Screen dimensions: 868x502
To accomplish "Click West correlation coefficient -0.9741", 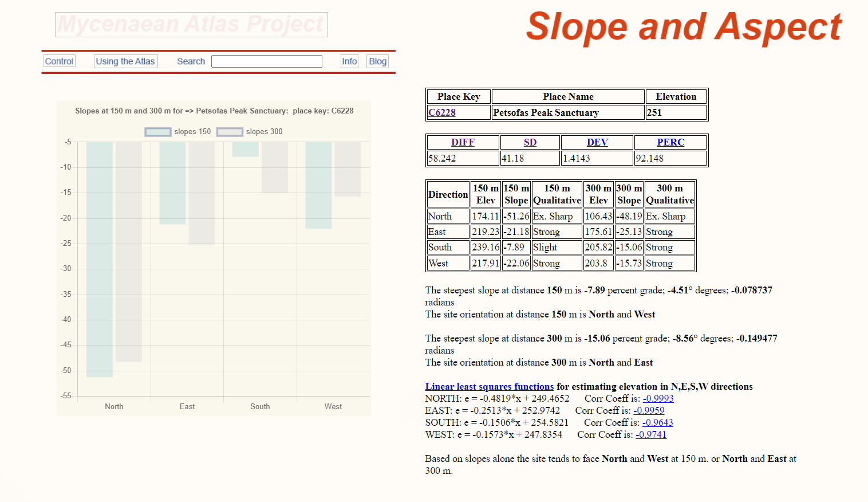I will click(x=651, y=434).
